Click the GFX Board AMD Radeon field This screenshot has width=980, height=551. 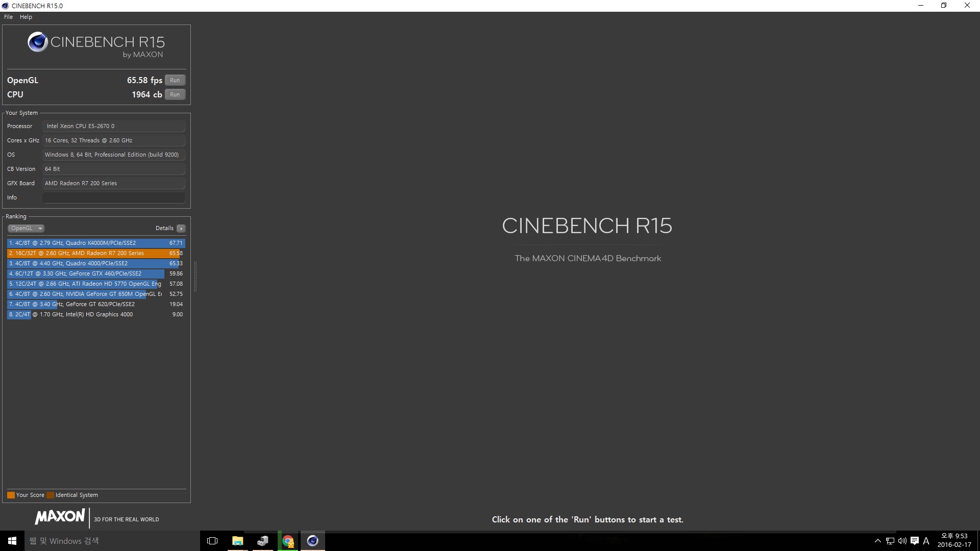coord(113,183)
